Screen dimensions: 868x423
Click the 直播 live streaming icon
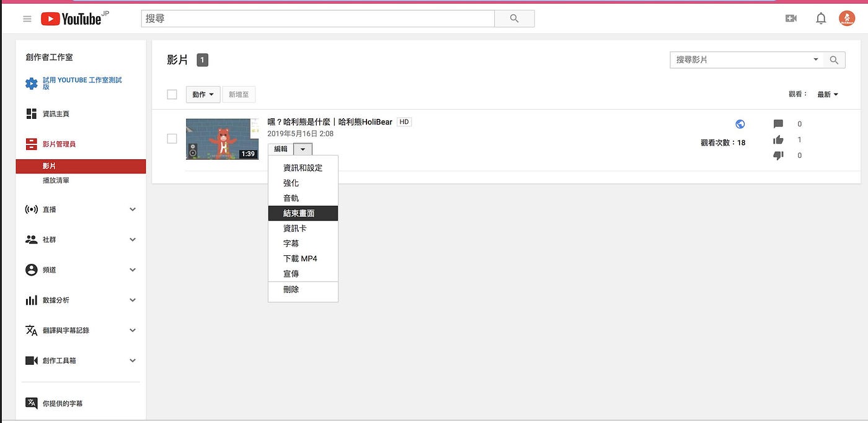[31, 209]
